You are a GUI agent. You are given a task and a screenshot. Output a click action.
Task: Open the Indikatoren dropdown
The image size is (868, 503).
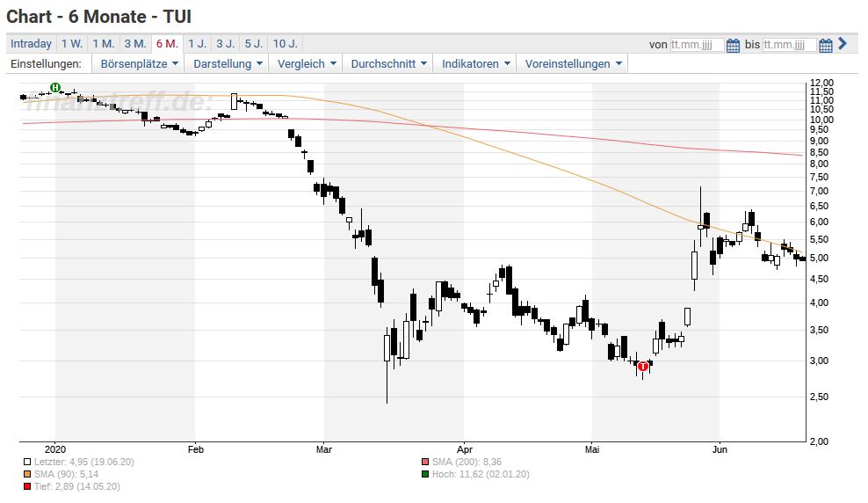tap(475, 63)
